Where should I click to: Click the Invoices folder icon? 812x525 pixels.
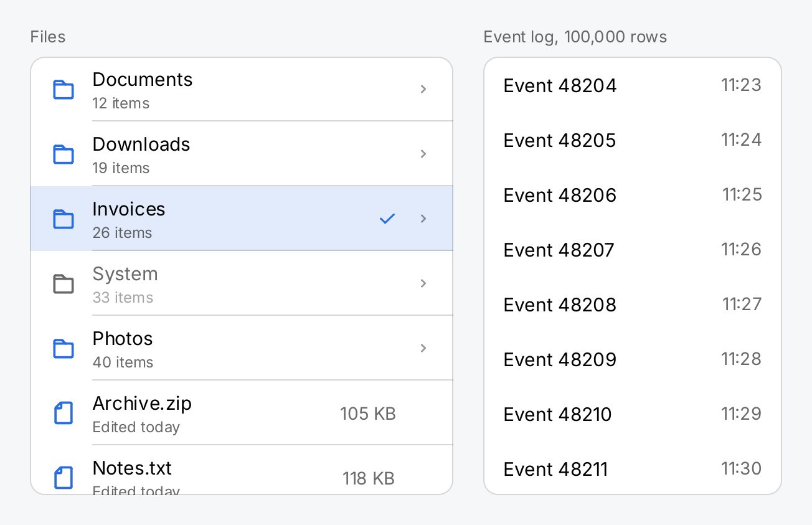pyautogui.click(x=64, y=219)
